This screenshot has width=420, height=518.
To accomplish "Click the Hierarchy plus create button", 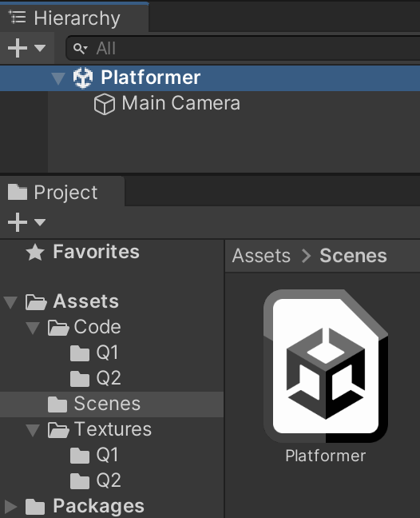I will point(18,48).
